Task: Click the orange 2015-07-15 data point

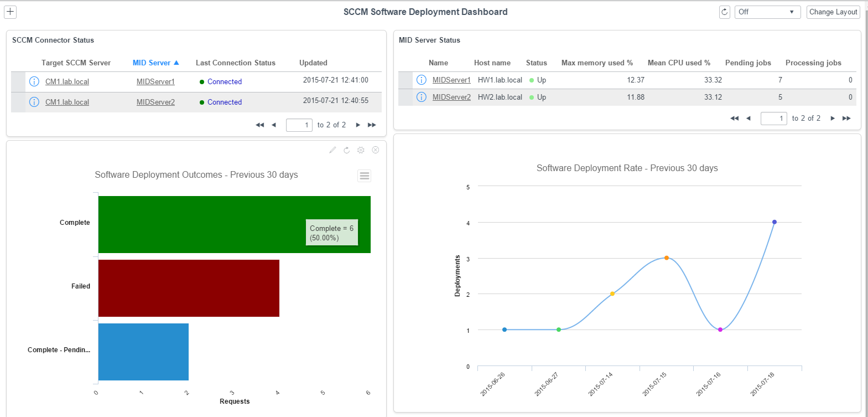Action: click(667, 258)
